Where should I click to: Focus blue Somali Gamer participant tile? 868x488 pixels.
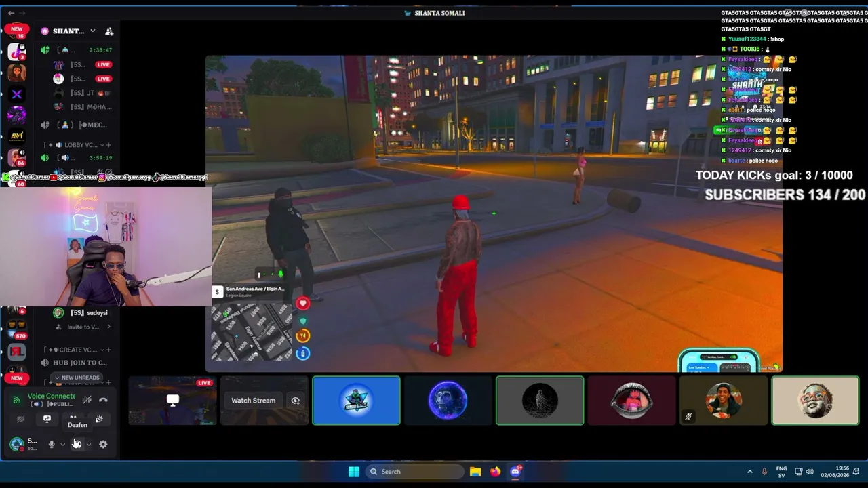pyautogui.click(x=356, y=401)
